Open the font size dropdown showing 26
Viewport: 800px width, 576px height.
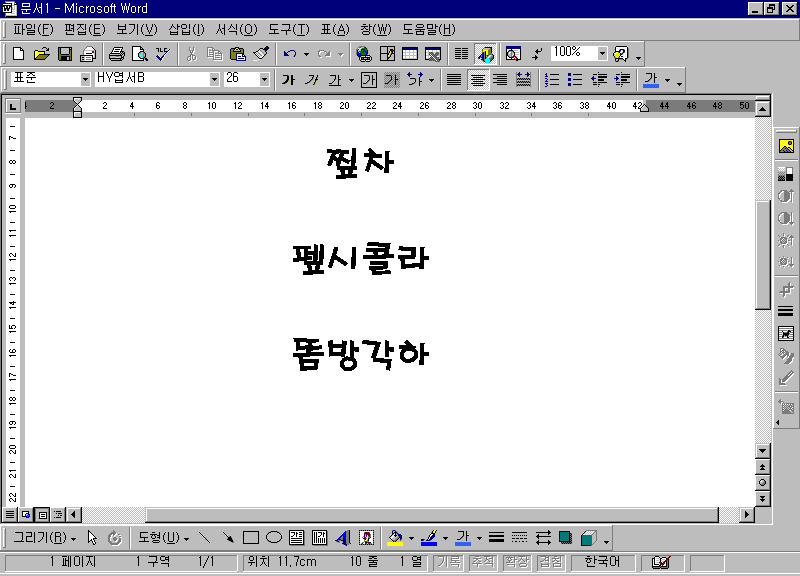point(264,80)
